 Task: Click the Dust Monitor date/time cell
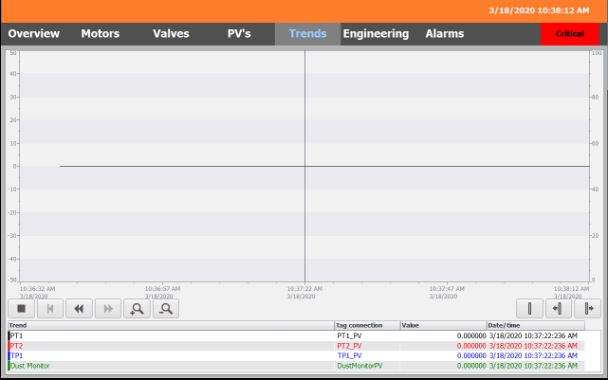click(x=535, y=366)
